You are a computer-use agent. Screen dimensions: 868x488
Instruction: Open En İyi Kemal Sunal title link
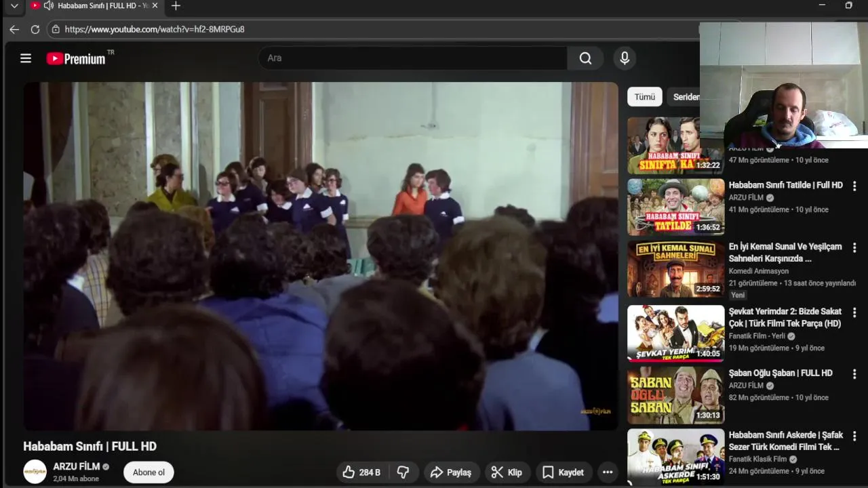coord(785,252)
